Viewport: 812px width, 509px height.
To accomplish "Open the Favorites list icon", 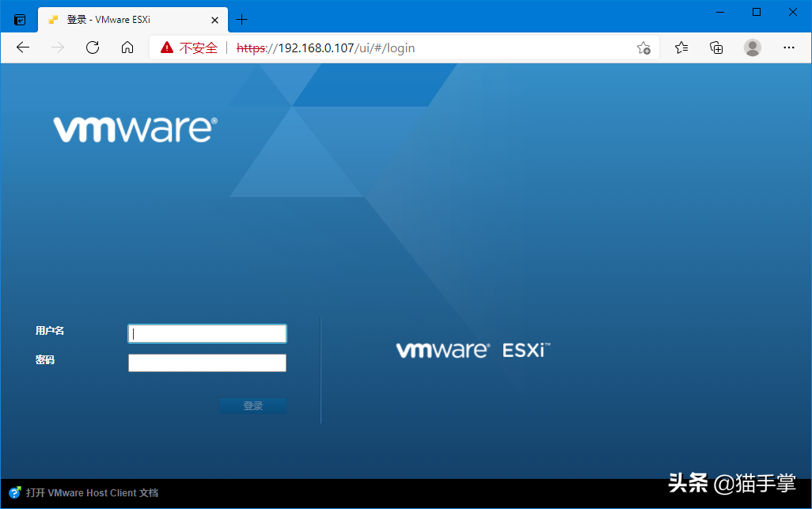I will pyautogui.click(x=681, y=47).
